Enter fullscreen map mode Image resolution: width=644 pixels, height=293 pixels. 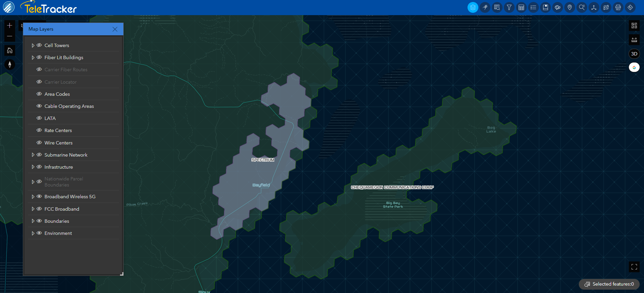[634, 267]
